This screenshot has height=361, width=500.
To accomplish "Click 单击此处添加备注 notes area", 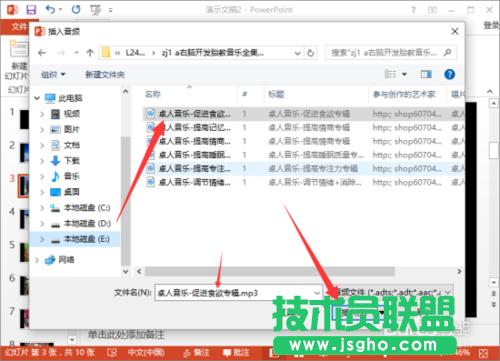I will pos(126,334).
